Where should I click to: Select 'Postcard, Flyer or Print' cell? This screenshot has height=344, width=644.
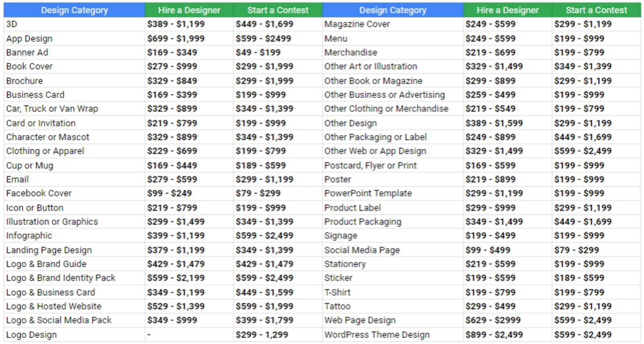[392, 165]
